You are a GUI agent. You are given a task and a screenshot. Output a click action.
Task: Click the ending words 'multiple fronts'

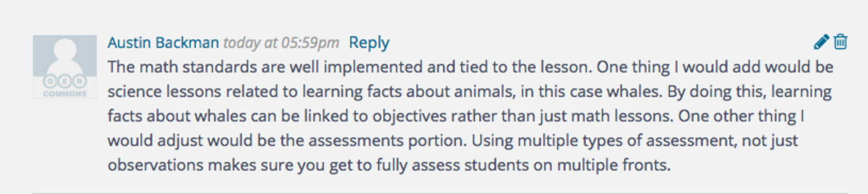[613, 165]
